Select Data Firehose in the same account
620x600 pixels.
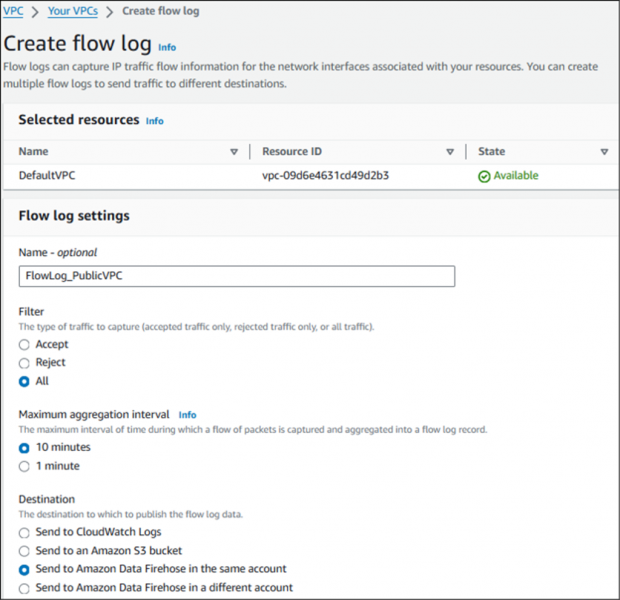(25, 569)
